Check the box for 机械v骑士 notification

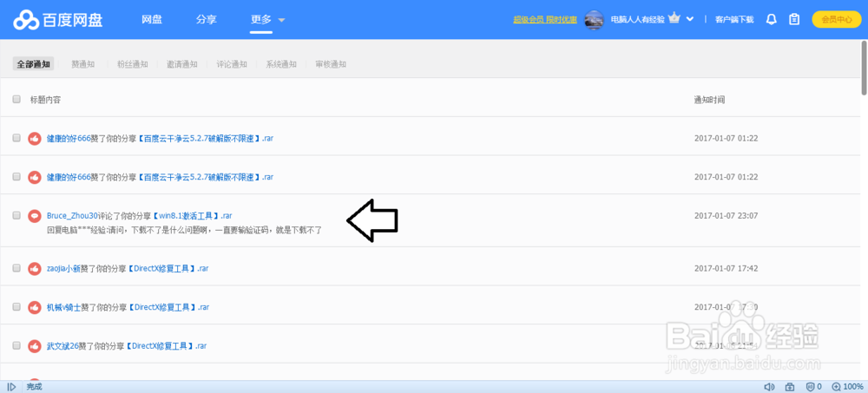click(x=16, y=306)
